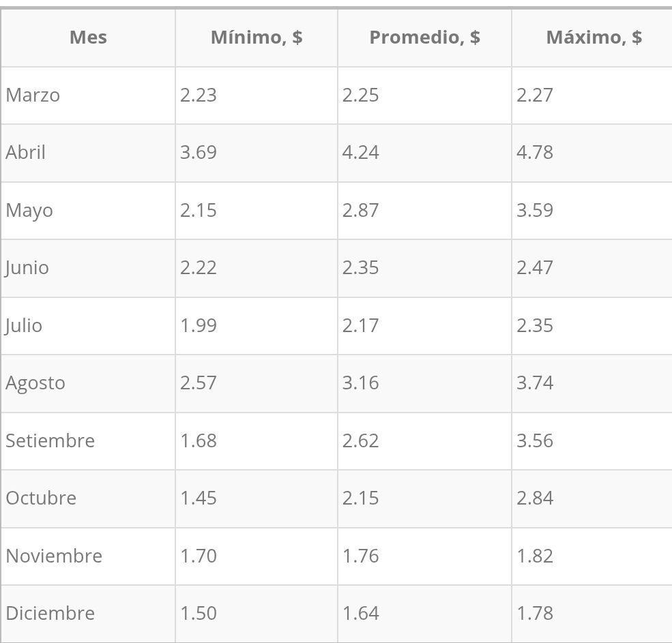Select the Noviembre row label

click(x=54, y=556)
